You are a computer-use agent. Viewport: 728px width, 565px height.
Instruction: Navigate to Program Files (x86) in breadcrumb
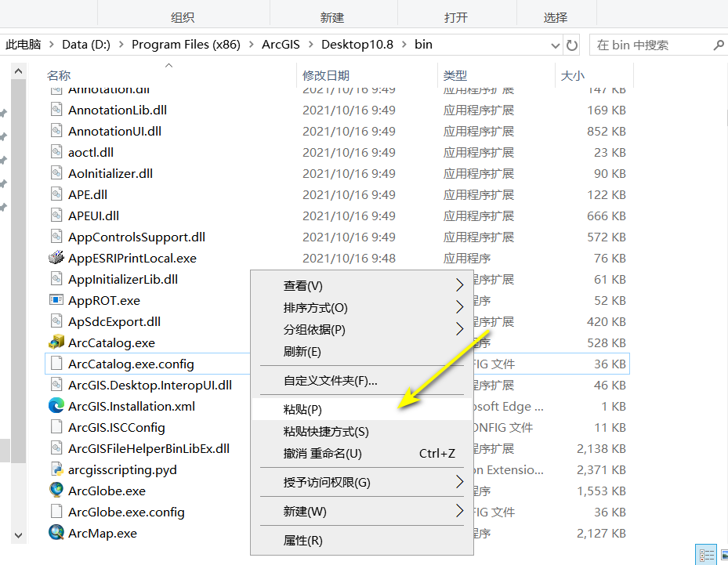pos(186,45)
